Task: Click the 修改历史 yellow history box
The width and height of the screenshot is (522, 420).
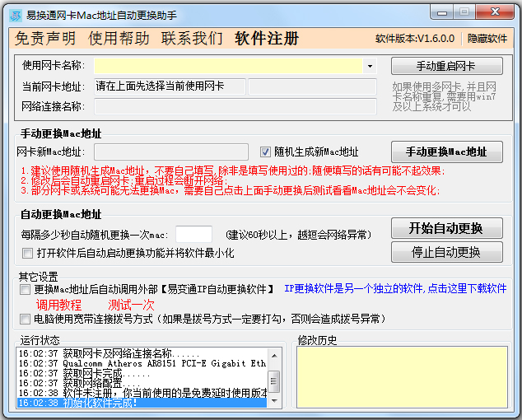Action: coord(402,377)
